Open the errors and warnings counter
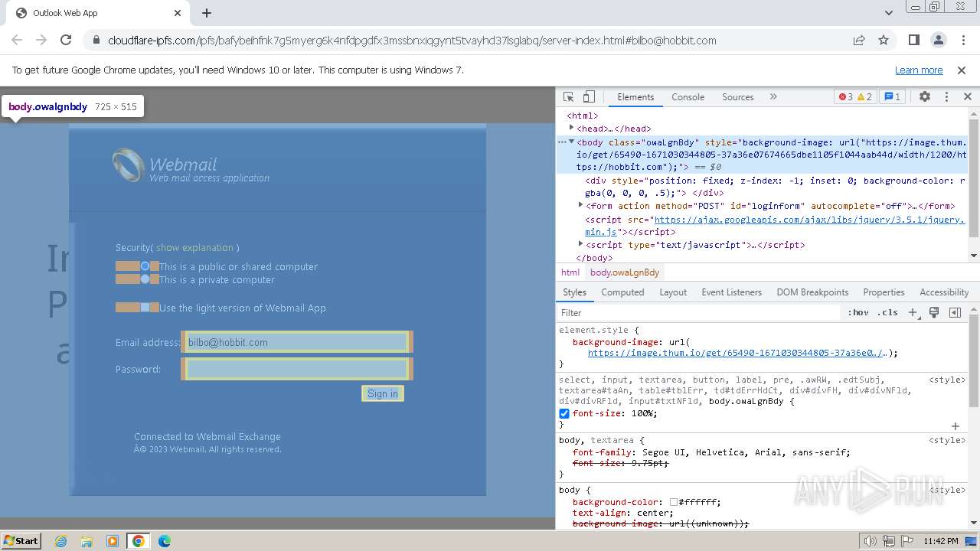Screen dimensions: 980x551 click(855, 97)
